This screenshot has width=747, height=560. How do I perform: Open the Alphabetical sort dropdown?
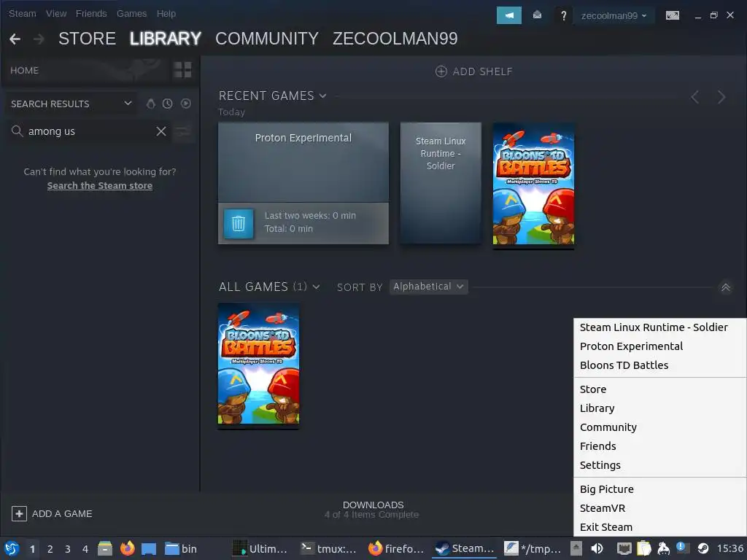[x=428, y=287]
